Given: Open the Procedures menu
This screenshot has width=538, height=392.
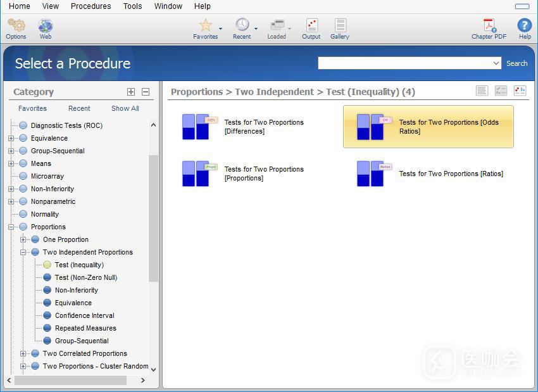Looking at the screenshot, I should [91, 6].
